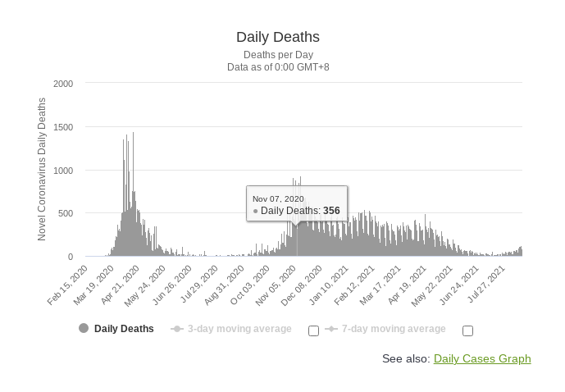Click the 3-day moving average line marker
565x392 pixels.
coord(176,329)
